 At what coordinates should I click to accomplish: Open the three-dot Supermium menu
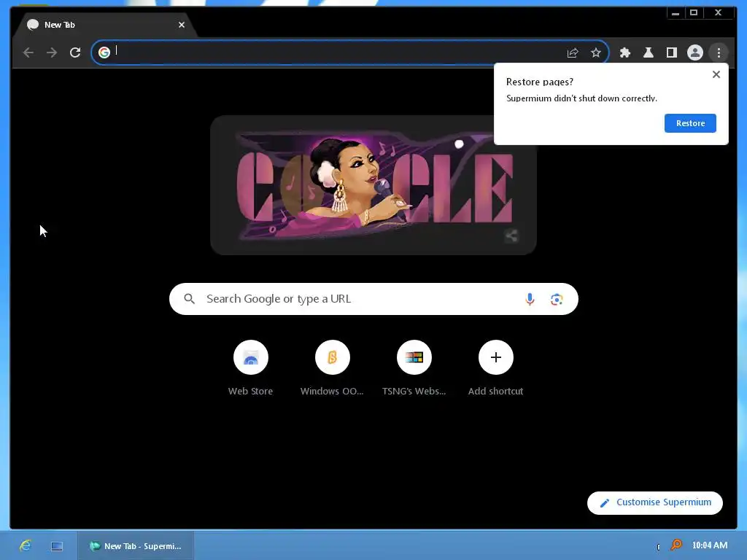(719, 52)
